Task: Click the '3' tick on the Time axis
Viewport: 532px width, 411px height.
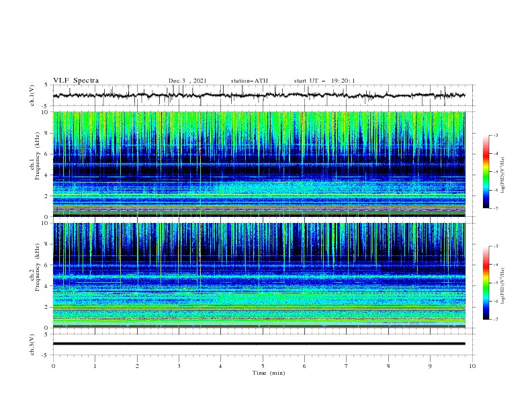Action: 179,367
